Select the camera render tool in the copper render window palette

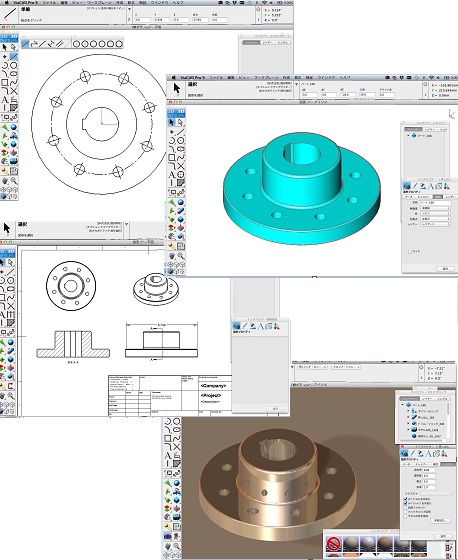pos(168,536)
